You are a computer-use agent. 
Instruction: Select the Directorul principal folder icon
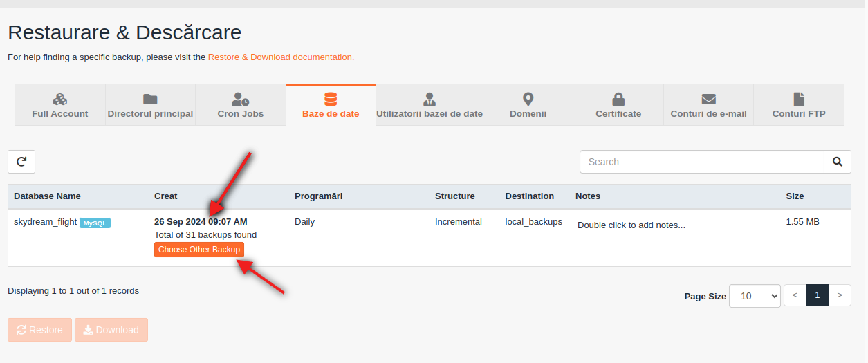[150, 100]
